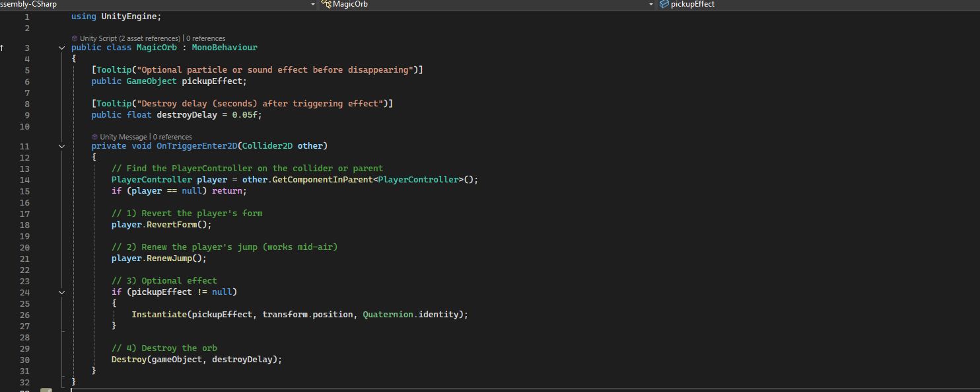Click 'Destroy' call on line 30
The width and height of the screenshot is (980, 392).
[x=129, y=360]
